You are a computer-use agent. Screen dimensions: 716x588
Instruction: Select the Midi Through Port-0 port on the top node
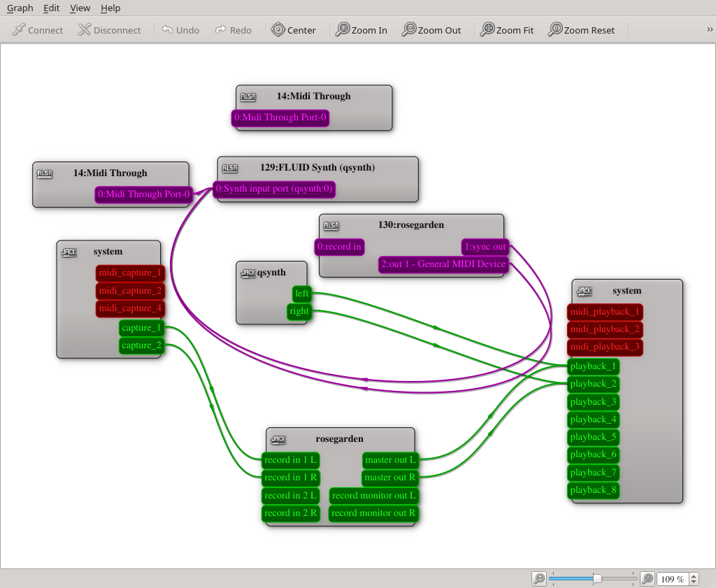(x=280, y=117)
